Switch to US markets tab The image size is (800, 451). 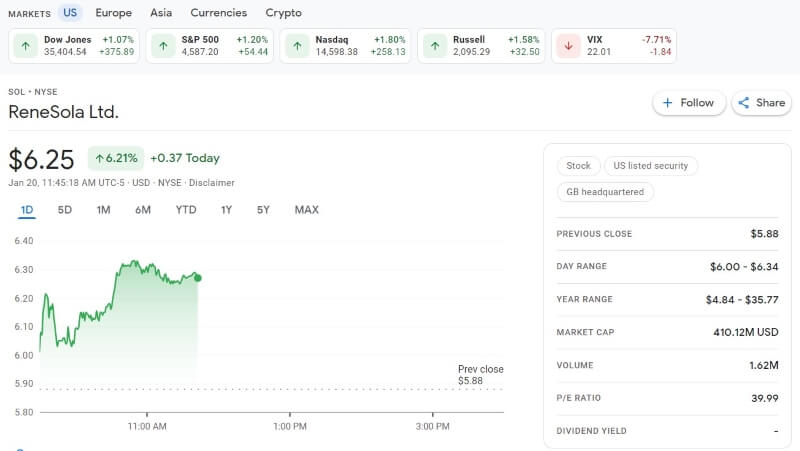(x=70, y=13)
